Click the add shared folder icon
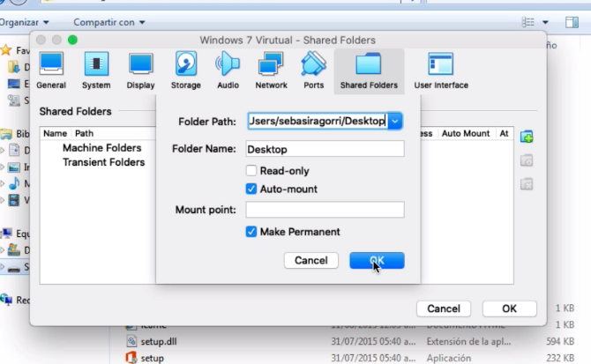591x364 pixels. [527, 137]
